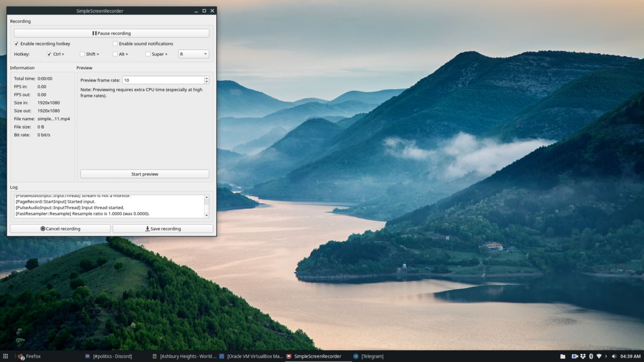Click the Preview frame rate input field

point(163,80)
